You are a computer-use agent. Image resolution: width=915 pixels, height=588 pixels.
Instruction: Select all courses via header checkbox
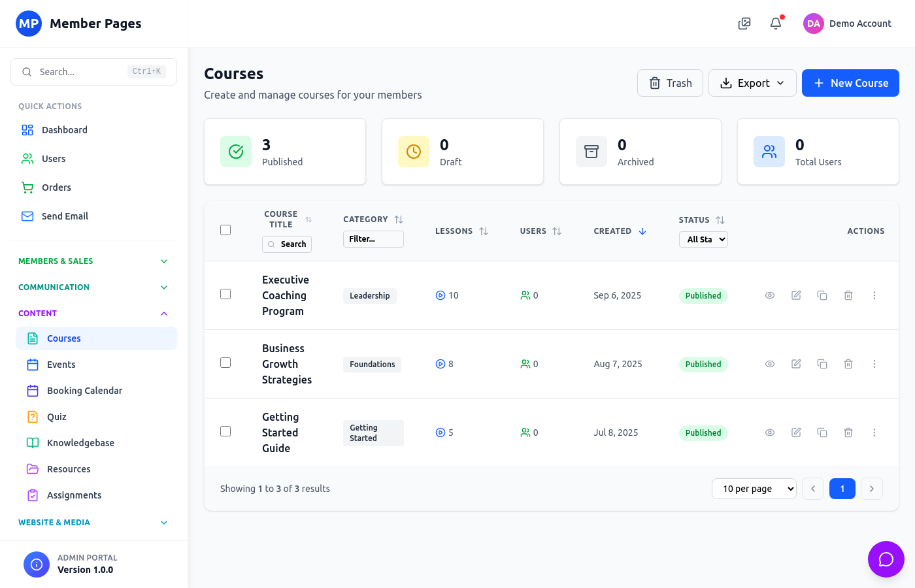tap(225, 230)
